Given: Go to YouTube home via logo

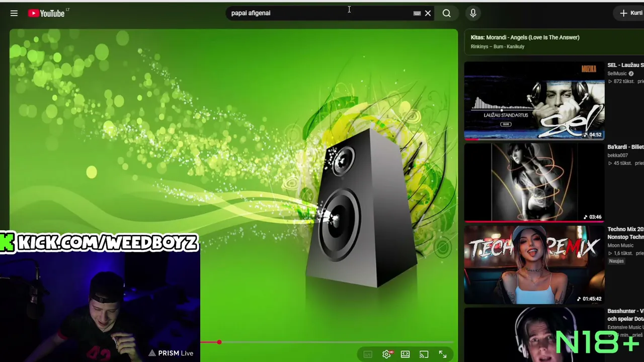Looking at the screenshot, I should pos(46,13).
